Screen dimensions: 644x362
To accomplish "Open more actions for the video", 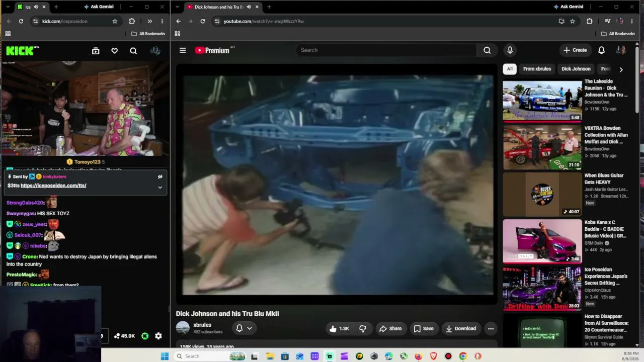I will 491,329.
